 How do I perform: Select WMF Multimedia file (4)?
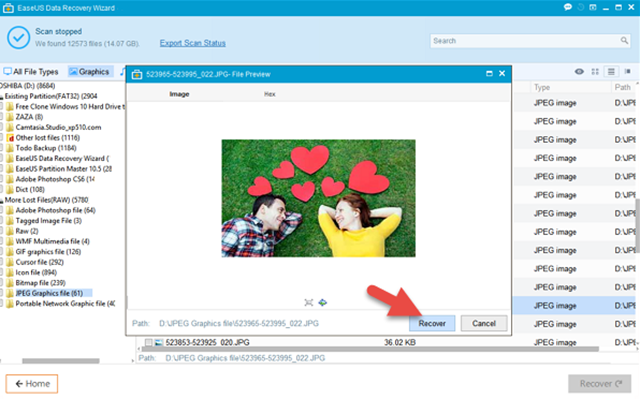point(52,242)
